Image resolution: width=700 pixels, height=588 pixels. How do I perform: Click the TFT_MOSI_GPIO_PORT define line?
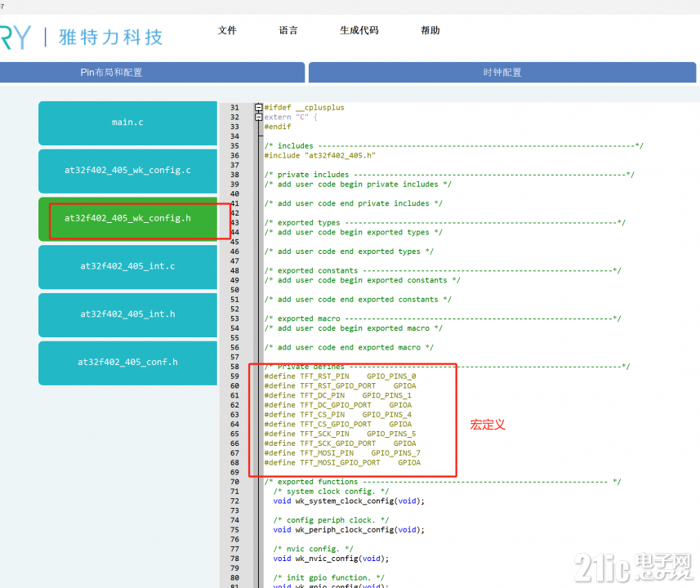tap(342, 462)
